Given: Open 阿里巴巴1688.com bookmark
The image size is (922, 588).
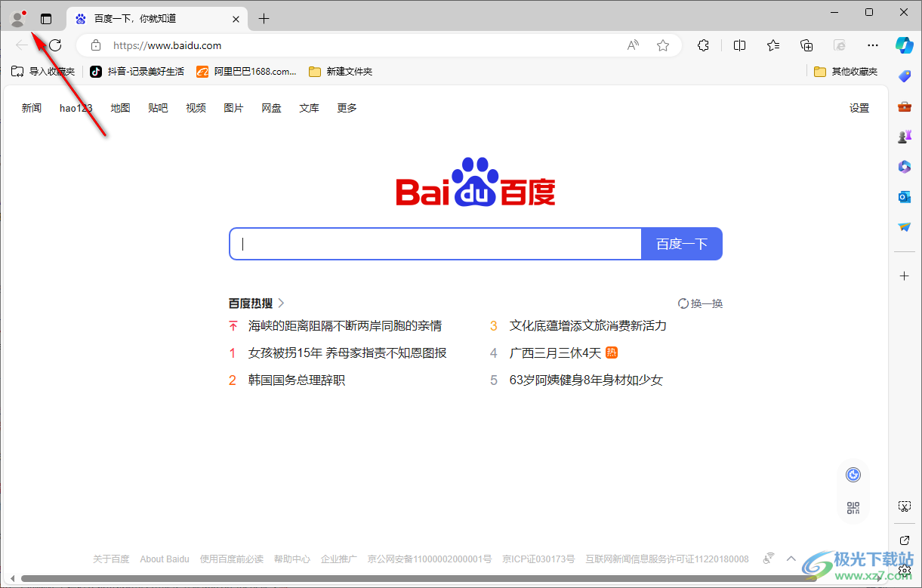Looking at the screenshot, I should [247, 72].
